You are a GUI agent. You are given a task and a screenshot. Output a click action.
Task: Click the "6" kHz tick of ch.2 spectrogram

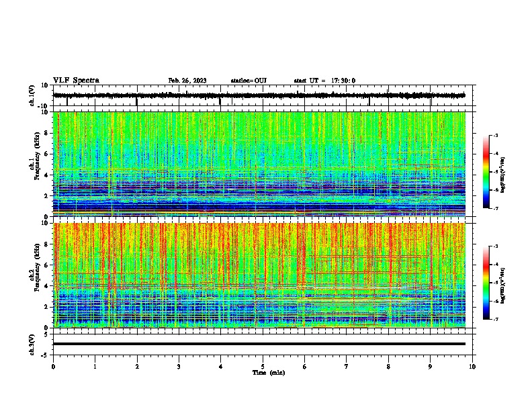[x=46, y=265]
